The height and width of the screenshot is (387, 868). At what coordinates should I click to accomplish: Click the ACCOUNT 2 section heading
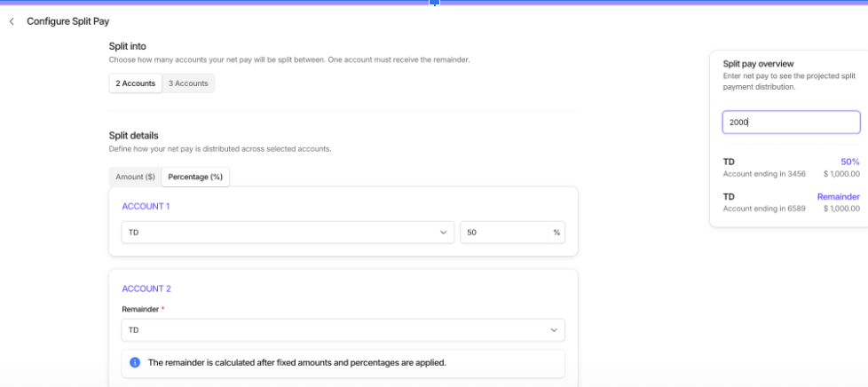(x=146, y=288)
